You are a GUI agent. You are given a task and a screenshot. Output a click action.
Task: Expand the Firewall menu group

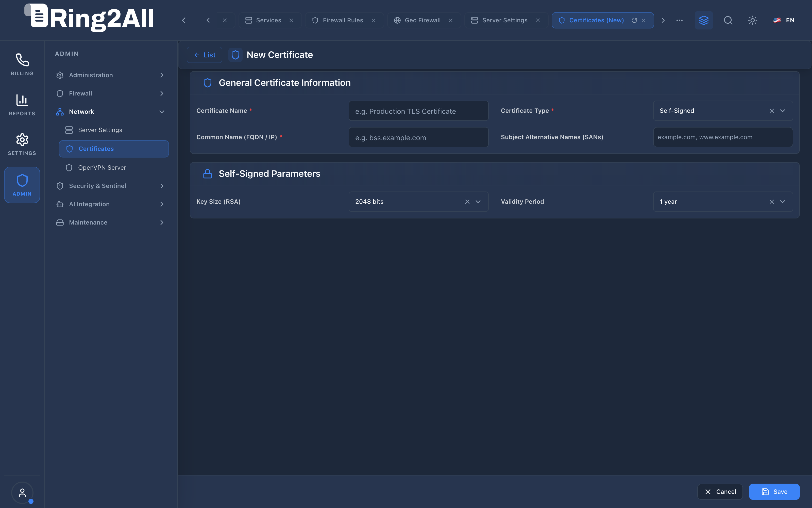(x=110, y=93)
